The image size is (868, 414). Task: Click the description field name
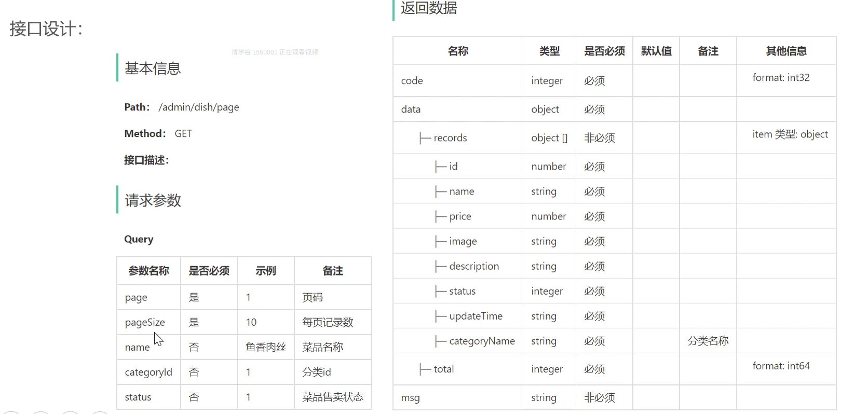pos(474,266)
